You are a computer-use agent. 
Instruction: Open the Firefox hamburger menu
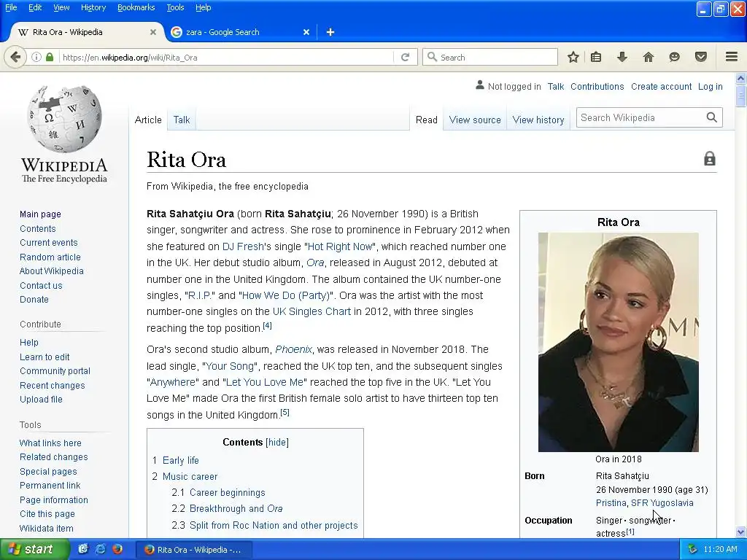pyautogui.click(x=732, y=57)
